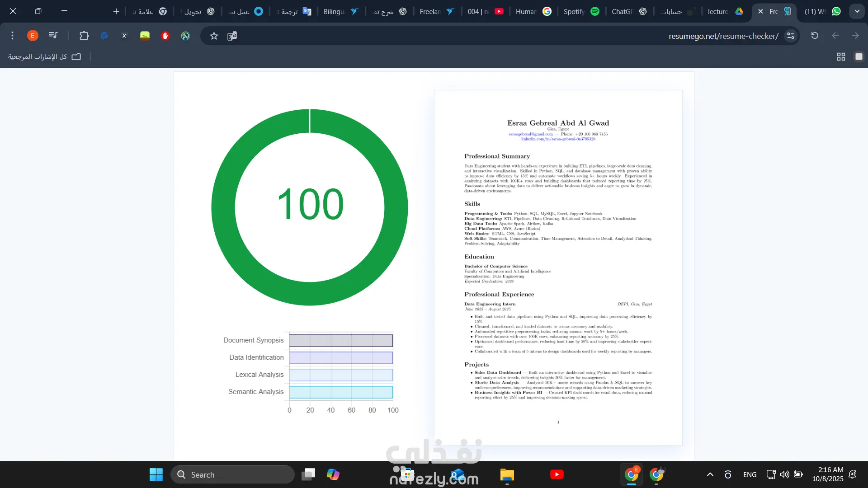
Task: Open the extensions puzzle icon
Action: tap(84, 36)
